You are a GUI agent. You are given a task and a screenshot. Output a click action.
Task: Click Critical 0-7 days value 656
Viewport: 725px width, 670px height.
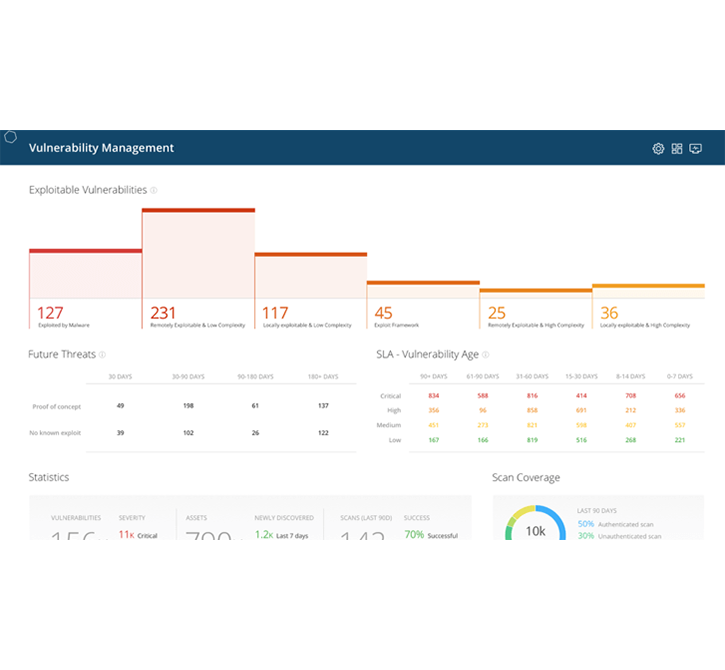pos(680,396)
